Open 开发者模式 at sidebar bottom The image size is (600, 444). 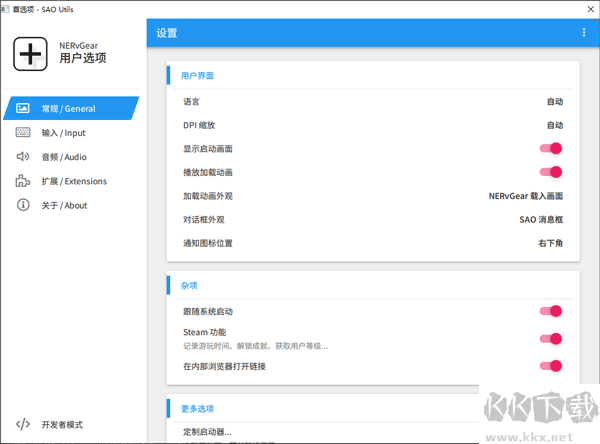point(62,424)
